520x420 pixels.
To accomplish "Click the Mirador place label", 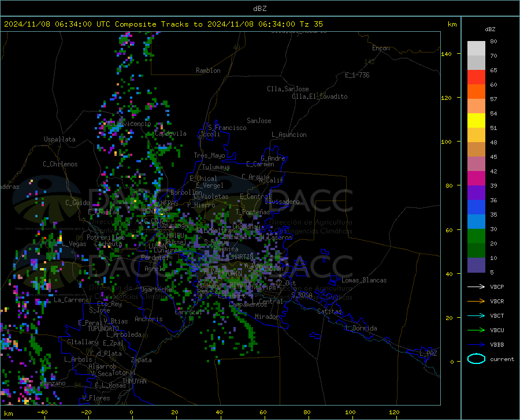I will [267, 317].
